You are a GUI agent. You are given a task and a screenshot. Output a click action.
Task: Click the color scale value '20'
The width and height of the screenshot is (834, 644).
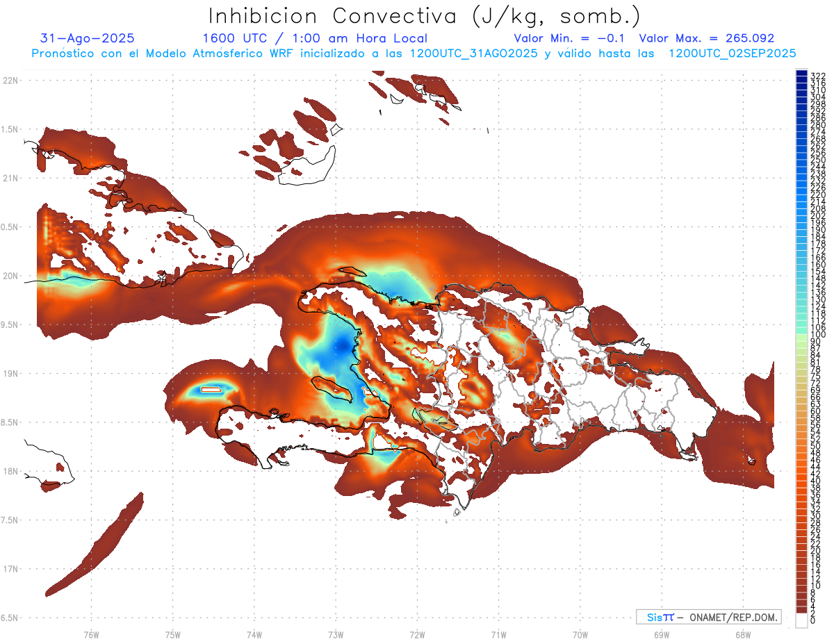tap(816, 551)
